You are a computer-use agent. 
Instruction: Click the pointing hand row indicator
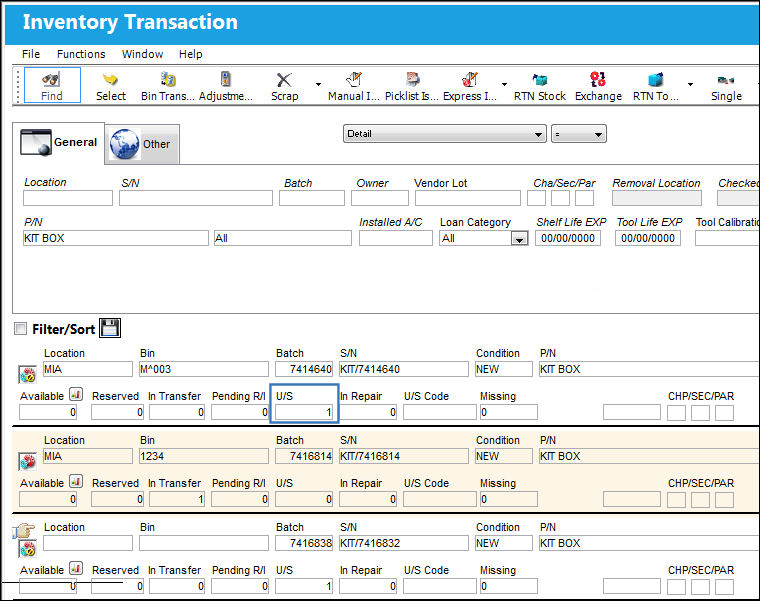[24, 531]
